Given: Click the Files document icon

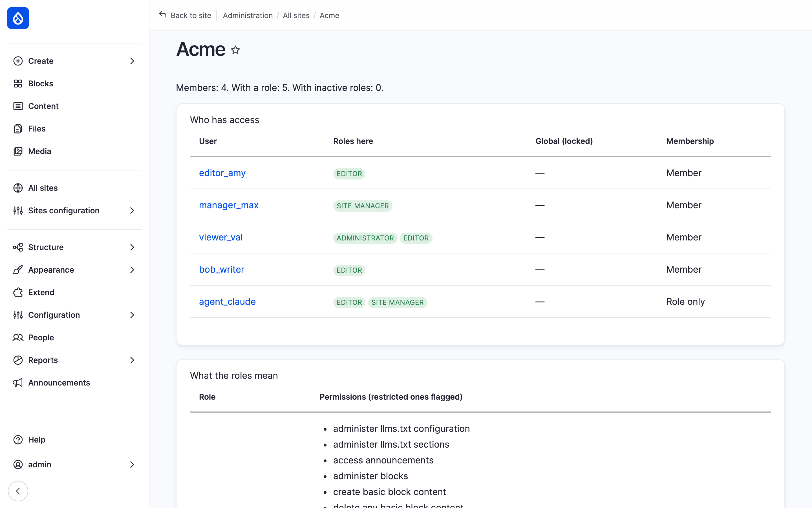Looking at the screenshot, I should [18, 129].
